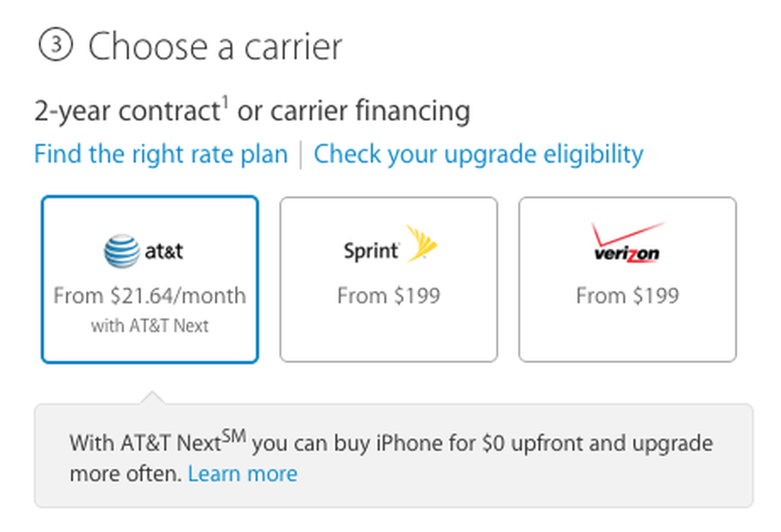This screenshot has height=532, width=781.
Task: Click the at&t wordmark text logo
Action: pos(164,252)
